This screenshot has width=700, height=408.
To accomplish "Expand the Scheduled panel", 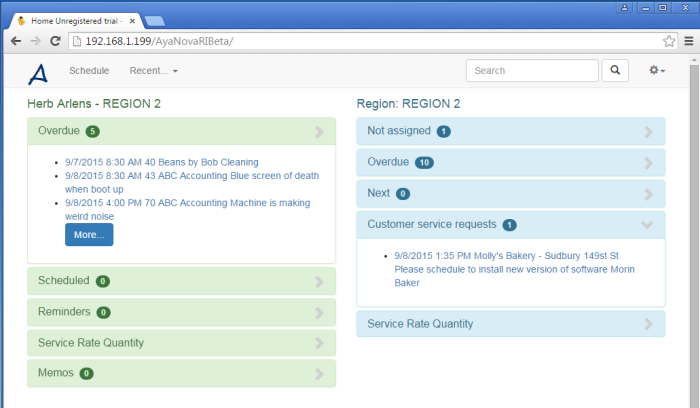I will pyautogui.click(x=181, y=281).
